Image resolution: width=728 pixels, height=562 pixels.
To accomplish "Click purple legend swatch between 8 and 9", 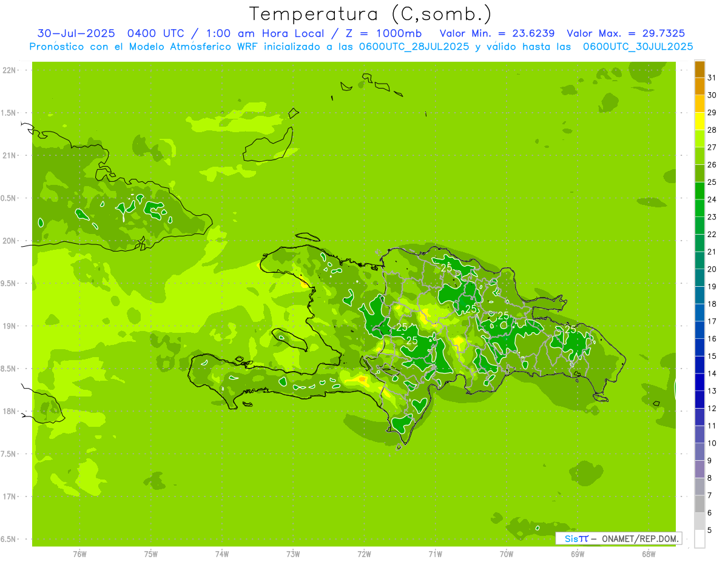I will [x=699, y=469].
